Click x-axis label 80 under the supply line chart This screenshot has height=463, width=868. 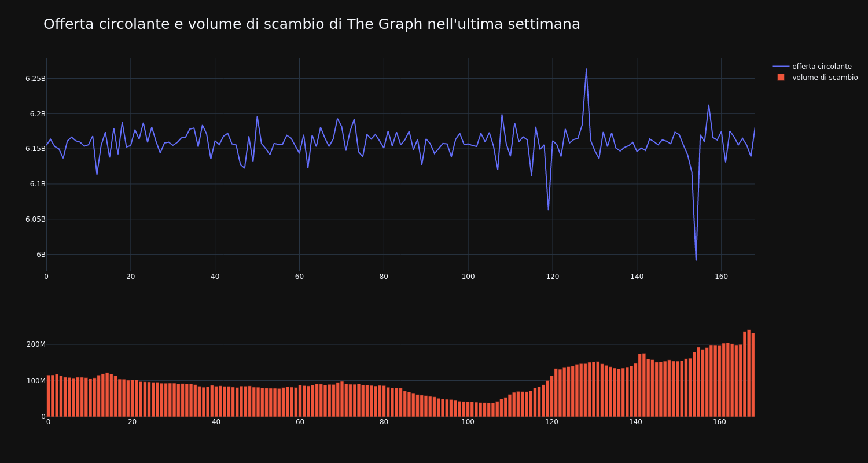pos(384,277)
